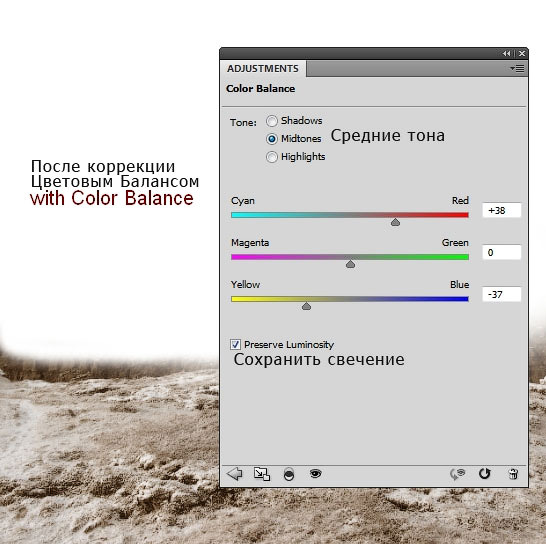Collapse the Adjustments panel to icons

507,53
